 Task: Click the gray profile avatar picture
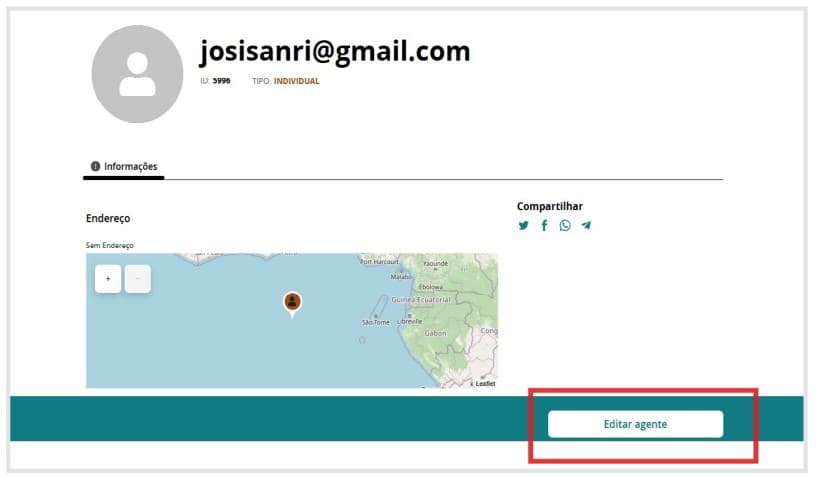[x=137, y=76]
